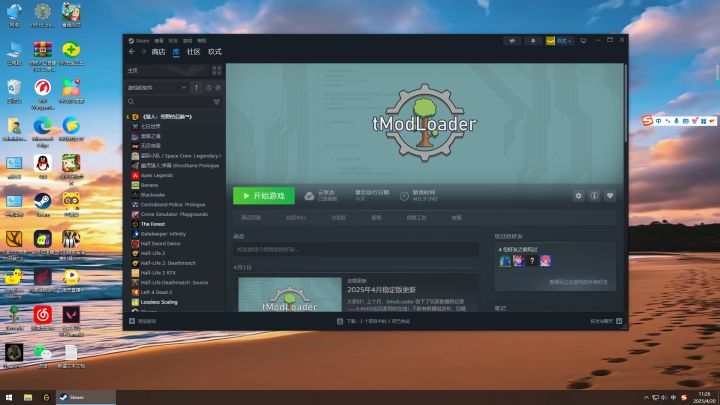Open the second menu next to Steam

pos(159,41)
